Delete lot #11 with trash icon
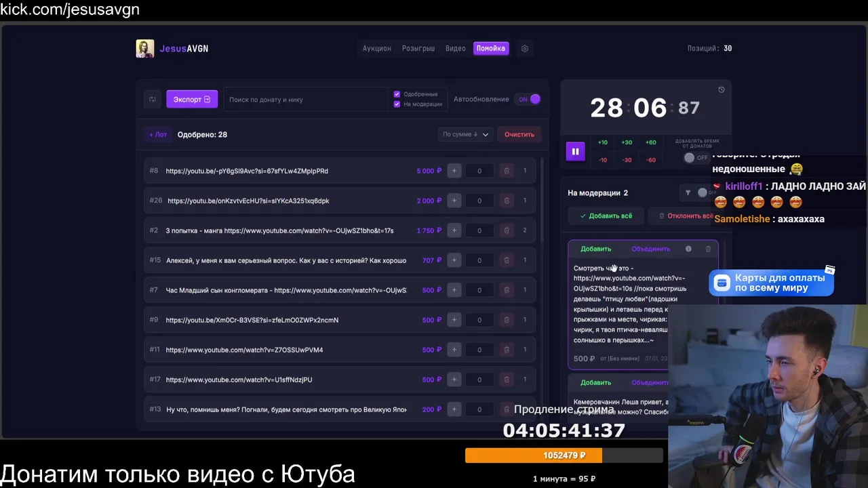This screenshot has height=488, width=868. point(506,350)
